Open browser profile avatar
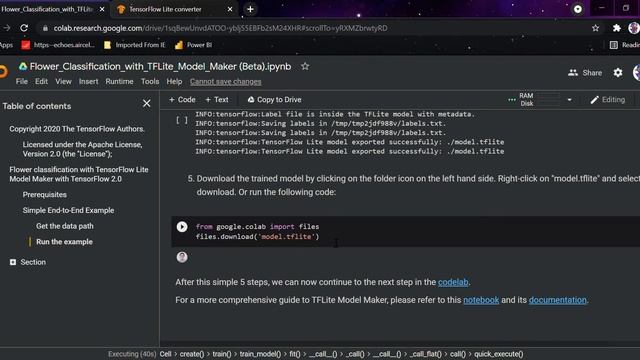The width and height of the screenshot is (640, 360). (x=634, y=28)
